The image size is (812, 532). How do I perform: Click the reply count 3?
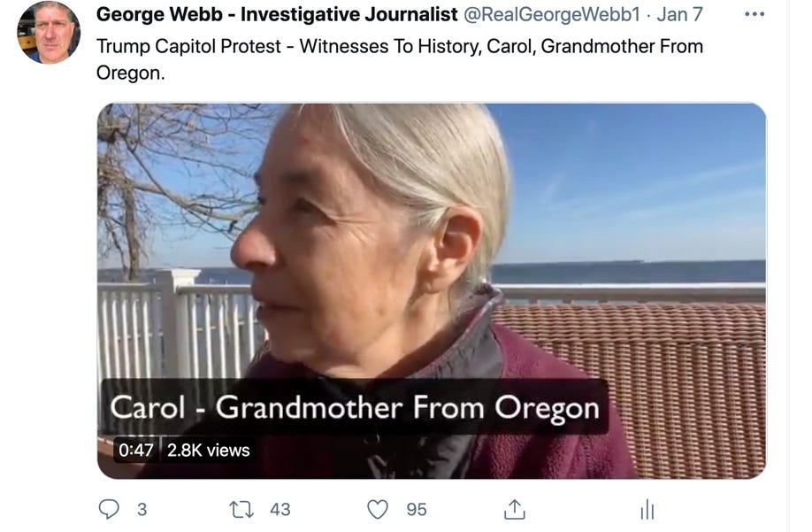coord(142,510)
